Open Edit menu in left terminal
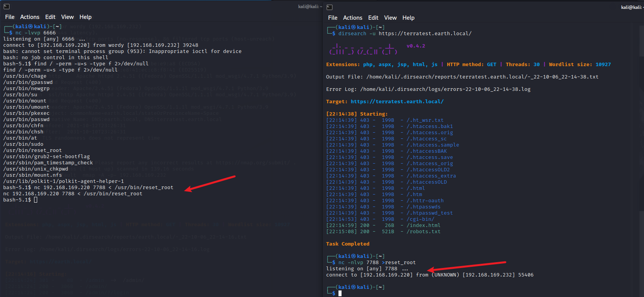644x297 pixels. click(50, 17)
